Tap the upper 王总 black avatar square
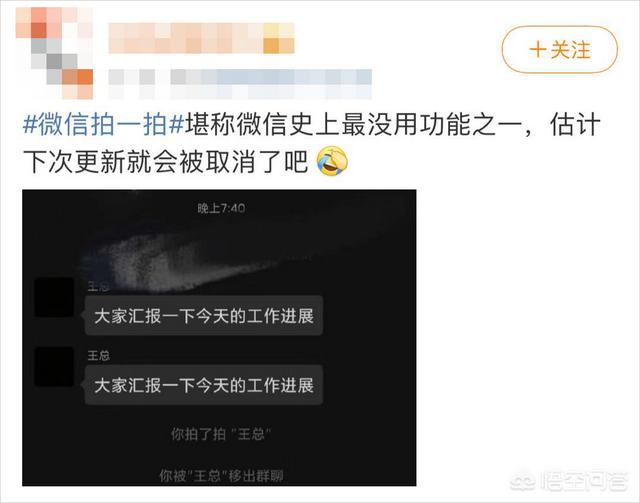This screenshot has width=640, height=503. click(54, 297)
